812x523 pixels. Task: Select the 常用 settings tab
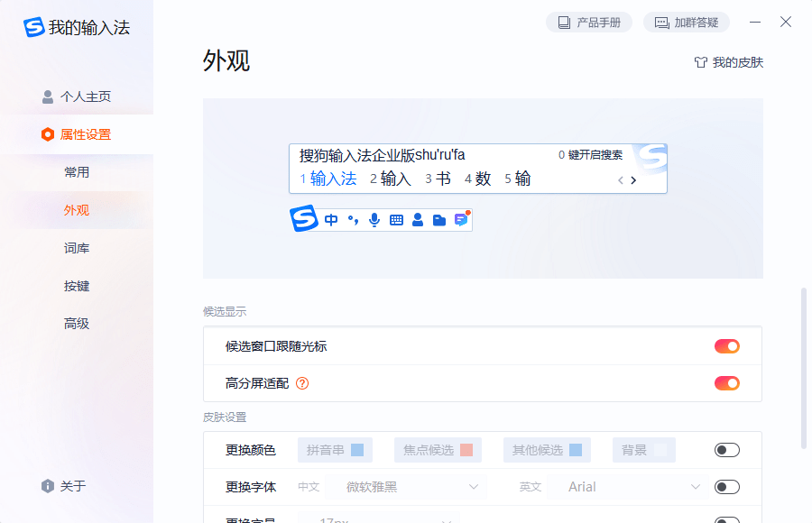click(78, 171)
